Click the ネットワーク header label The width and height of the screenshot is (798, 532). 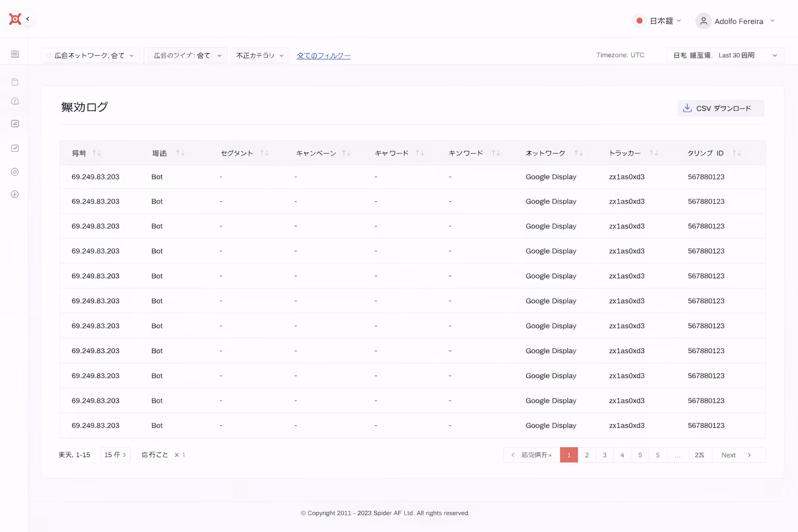pyautogui.click(x=545, y=153)
